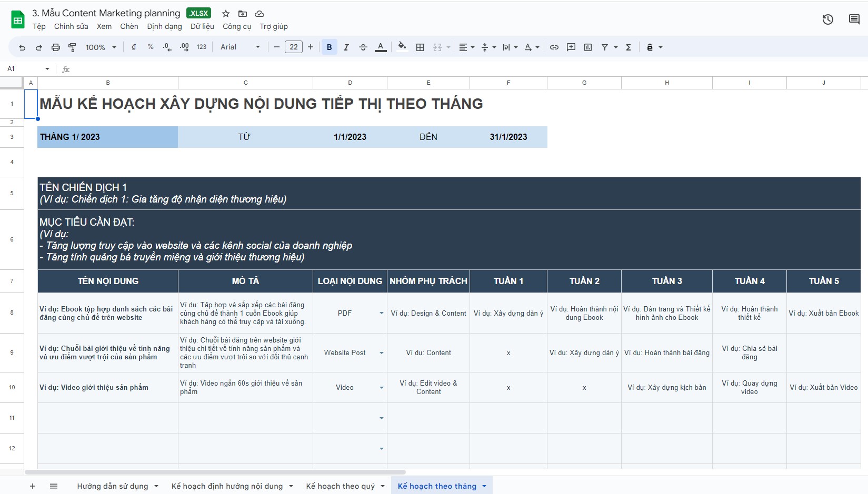Add a new sheet with plus button
This screenshot has width=868, height=494.
(x=33, y=486)
